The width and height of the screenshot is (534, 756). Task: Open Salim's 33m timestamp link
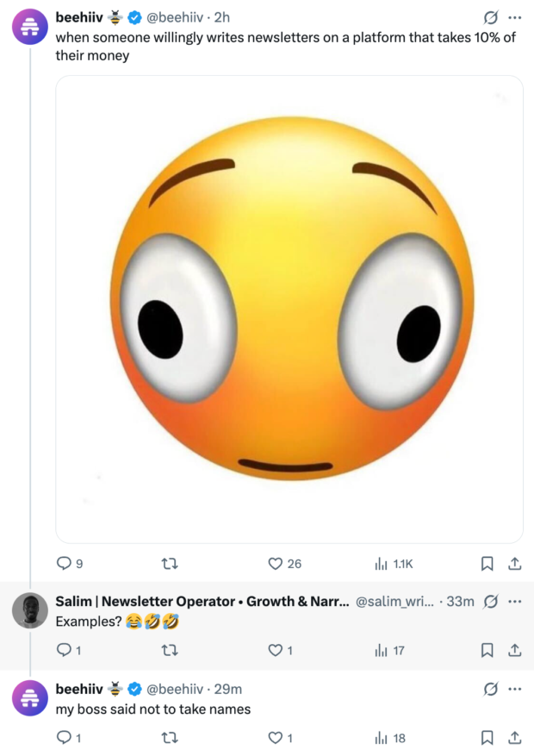(459, 601)
